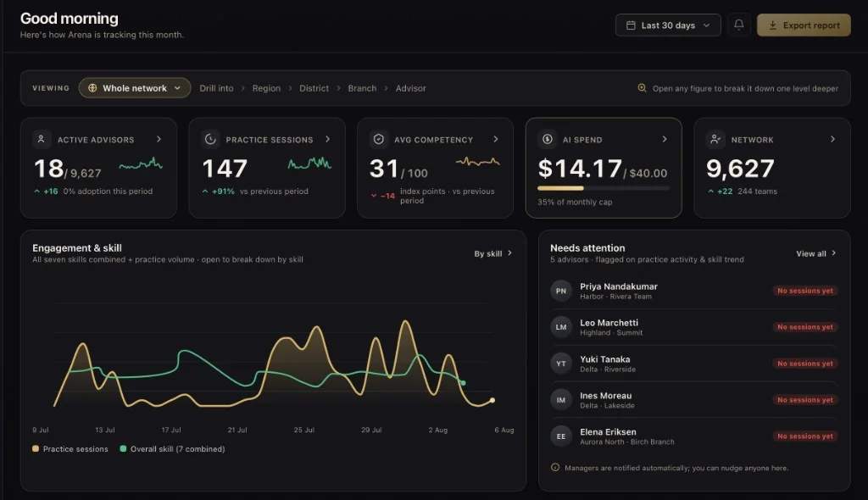
Task: Click the info icon by Managers are notified
Action: pyautogui.click(x=554, y=467)
